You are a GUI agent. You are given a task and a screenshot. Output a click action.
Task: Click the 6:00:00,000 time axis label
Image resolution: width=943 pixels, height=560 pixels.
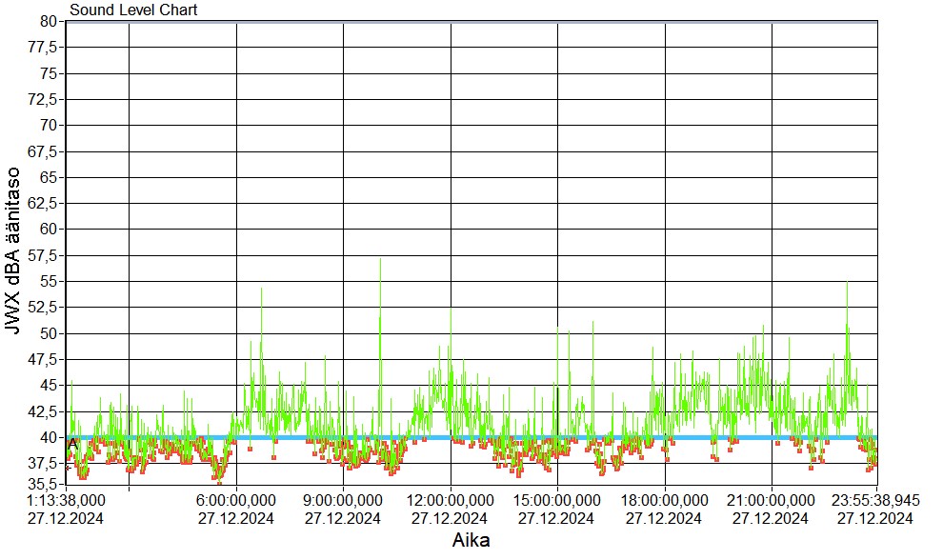point(236,500)
